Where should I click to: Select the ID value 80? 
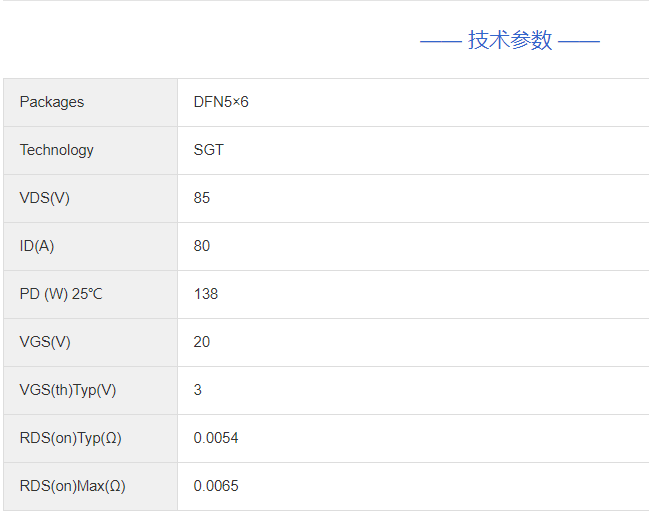point(202,246)
